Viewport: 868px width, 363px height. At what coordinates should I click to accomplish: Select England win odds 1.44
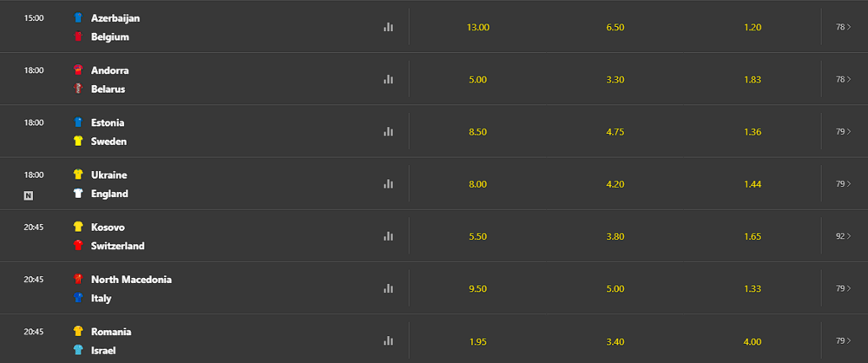tap(752, 183)
